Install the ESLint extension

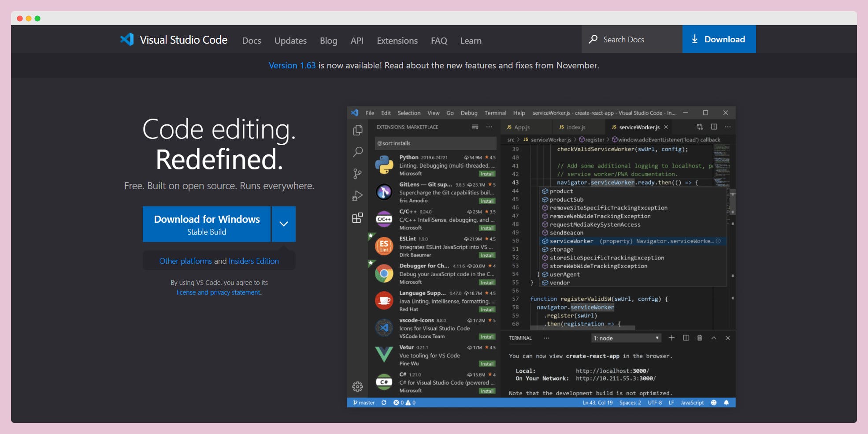click(487, 255)
